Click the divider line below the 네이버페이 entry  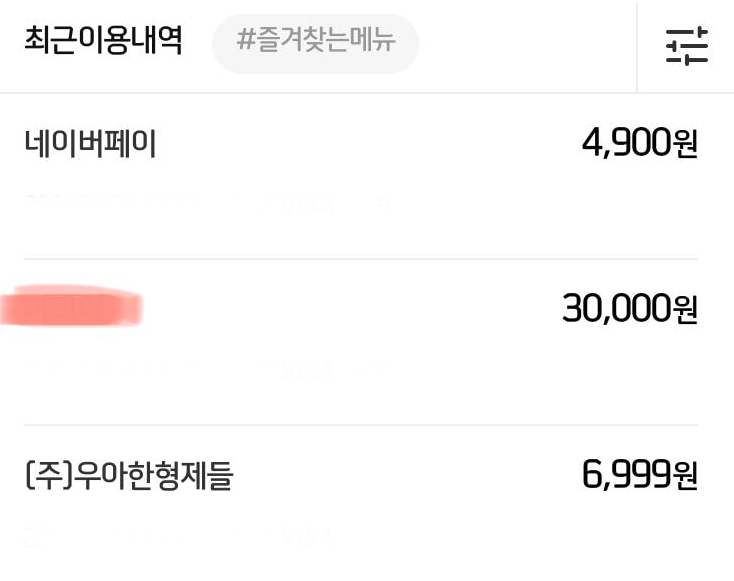click(361, 258)
